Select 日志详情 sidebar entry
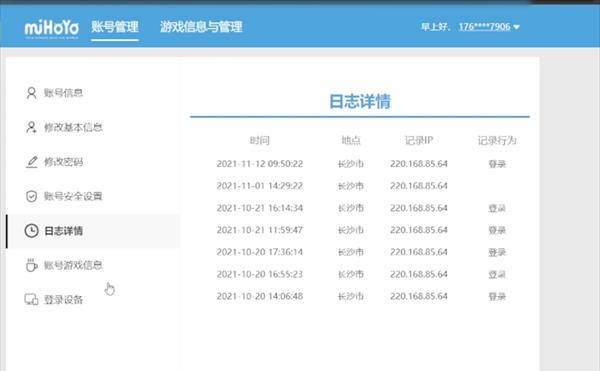The height and width of the screenshot is (371, 600). (x=64, y=231)
